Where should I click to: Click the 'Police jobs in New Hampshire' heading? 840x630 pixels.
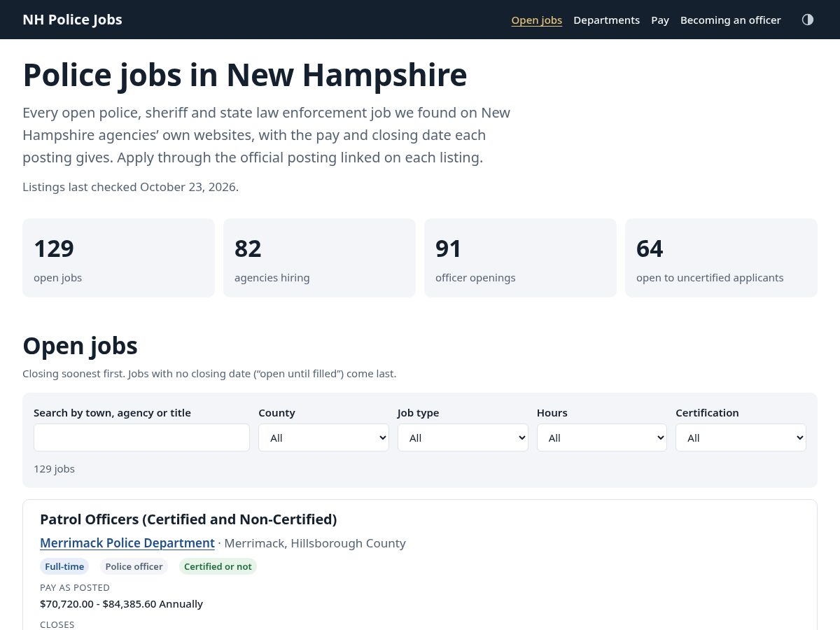coord(245,75)
